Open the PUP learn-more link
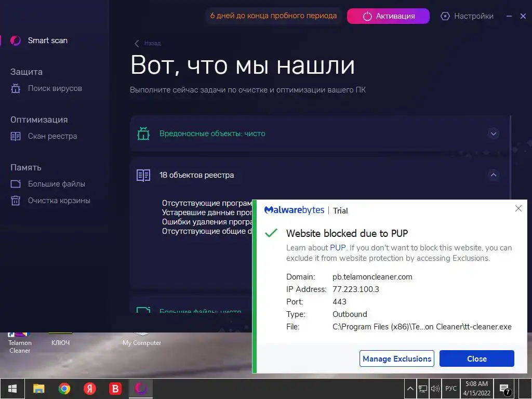Image resolution: width=532 pixels, height=399 pixels. pyautogui.click(x=338, y=248)
